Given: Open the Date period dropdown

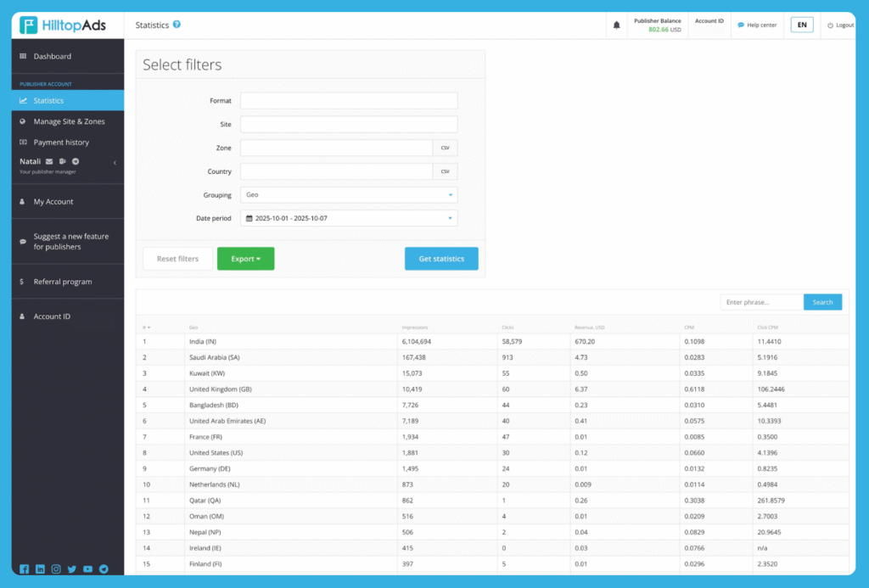Looking at the screenshot, I should tap(349, 218).
